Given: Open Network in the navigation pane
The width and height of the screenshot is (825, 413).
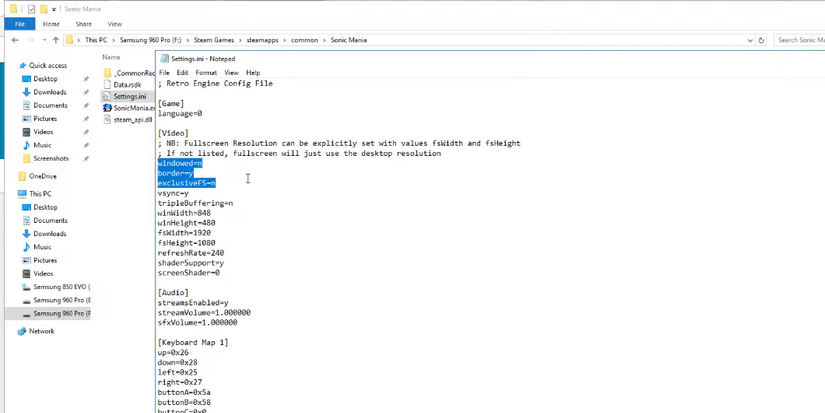Looking at the screenshot, I should coord(41,331).
